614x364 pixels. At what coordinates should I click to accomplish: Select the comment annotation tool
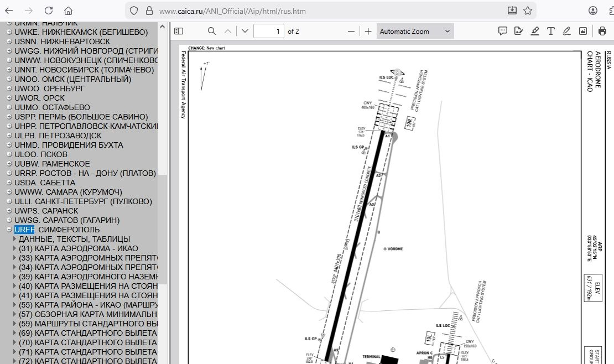(x=502, y=32)
